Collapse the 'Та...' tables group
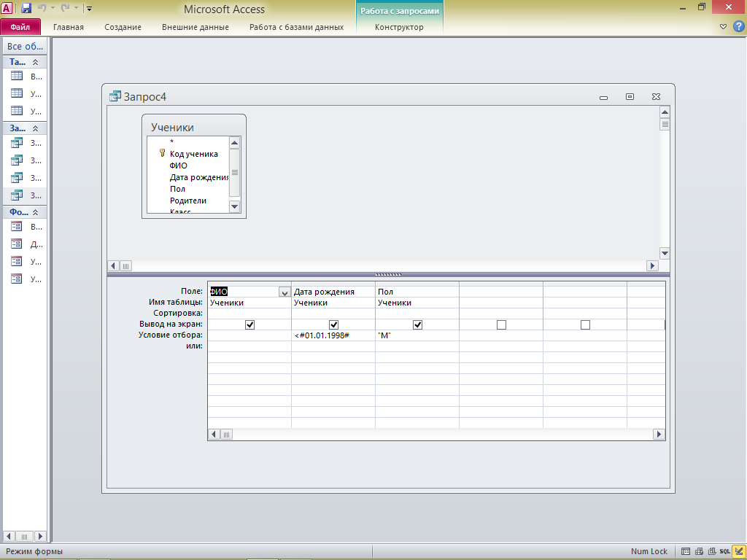Viewport: 747px width, 560px height. coord(35,62)
